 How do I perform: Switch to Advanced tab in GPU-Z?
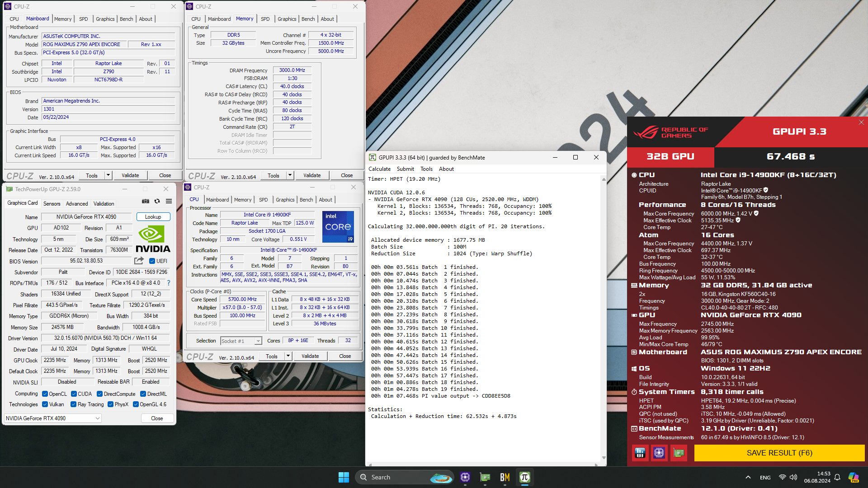click(77, 203)
